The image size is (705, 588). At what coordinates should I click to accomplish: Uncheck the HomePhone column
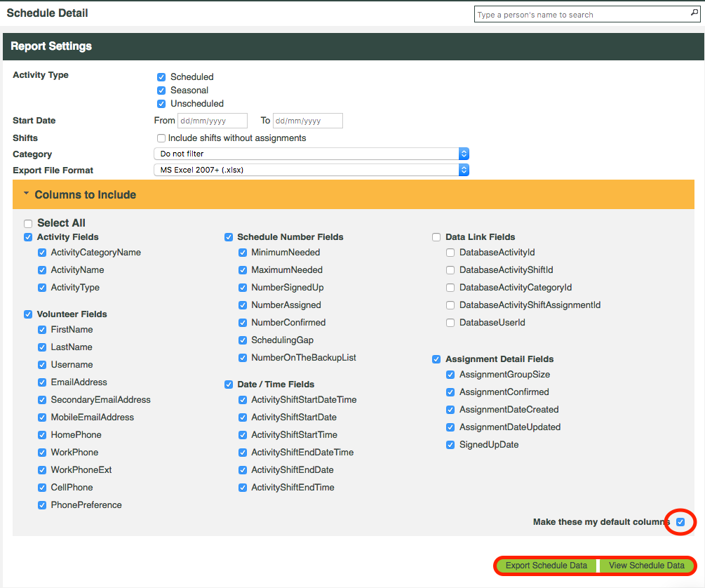42,435
